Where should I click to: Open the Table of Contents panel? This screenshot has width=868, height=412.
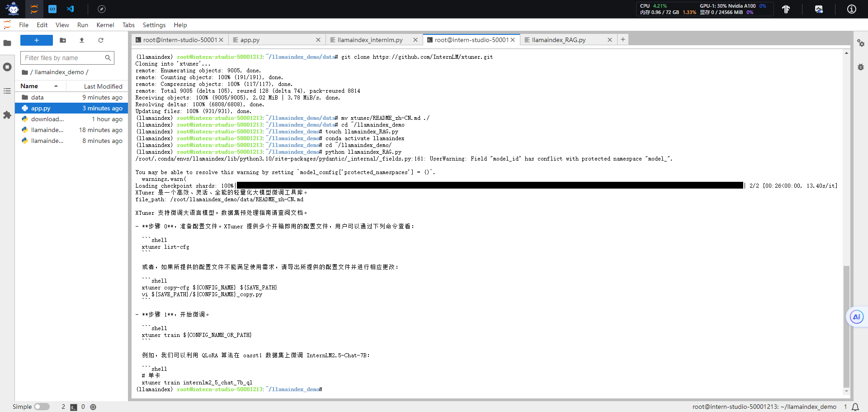7,91
